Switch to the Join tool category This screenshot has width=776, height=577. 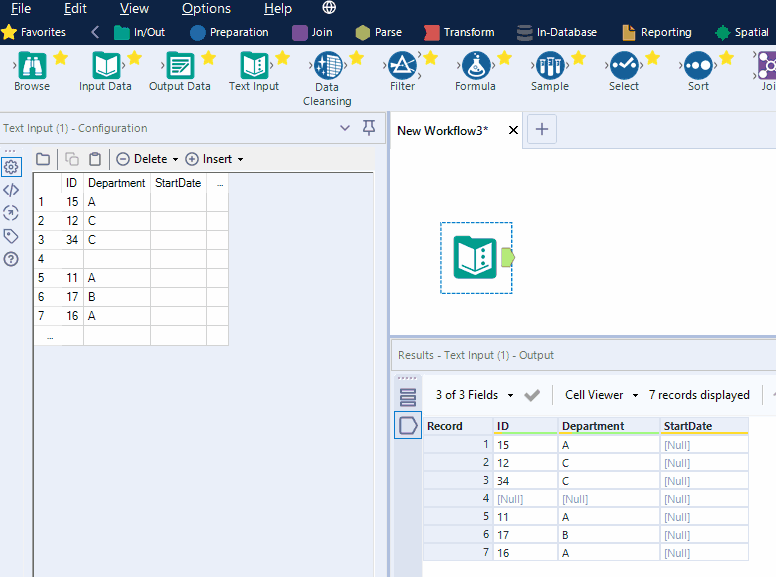pyautogui.click(x=312, y=32)
